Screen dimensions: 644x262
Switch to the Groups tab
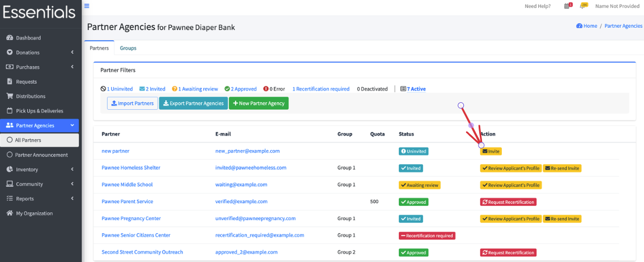(x=128, y=48)
